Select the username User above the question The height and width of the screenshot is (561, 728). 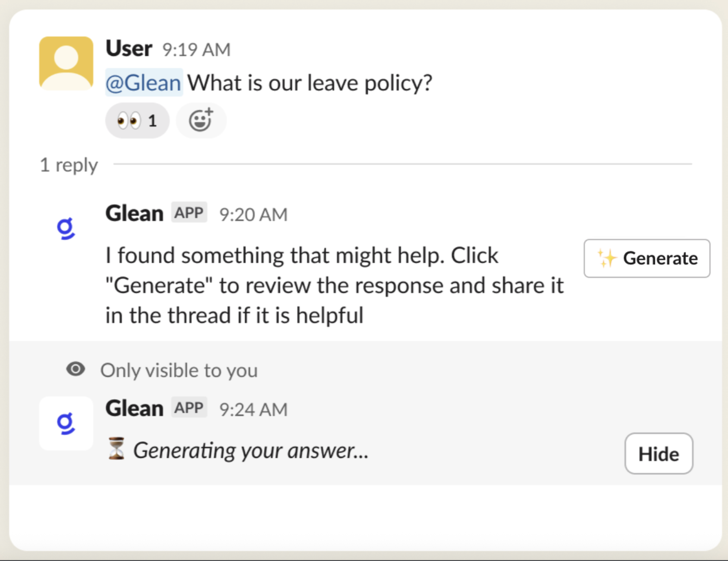click(128, 48)
